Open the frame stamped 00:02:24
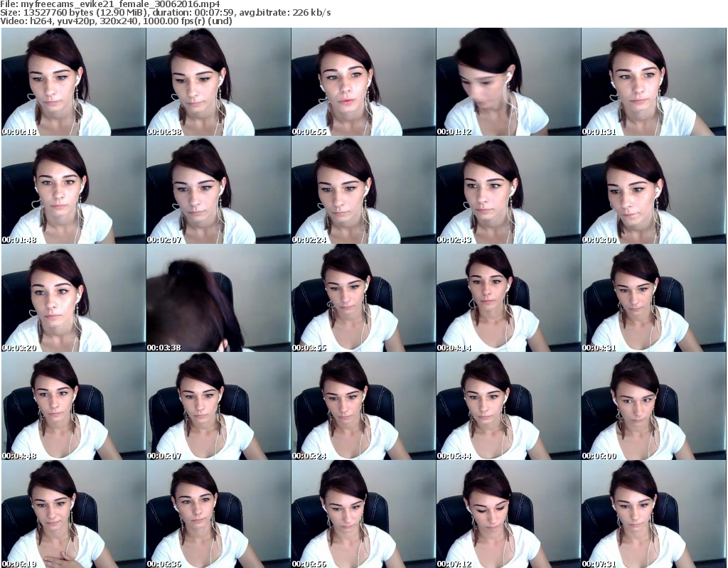 [363, 190]
